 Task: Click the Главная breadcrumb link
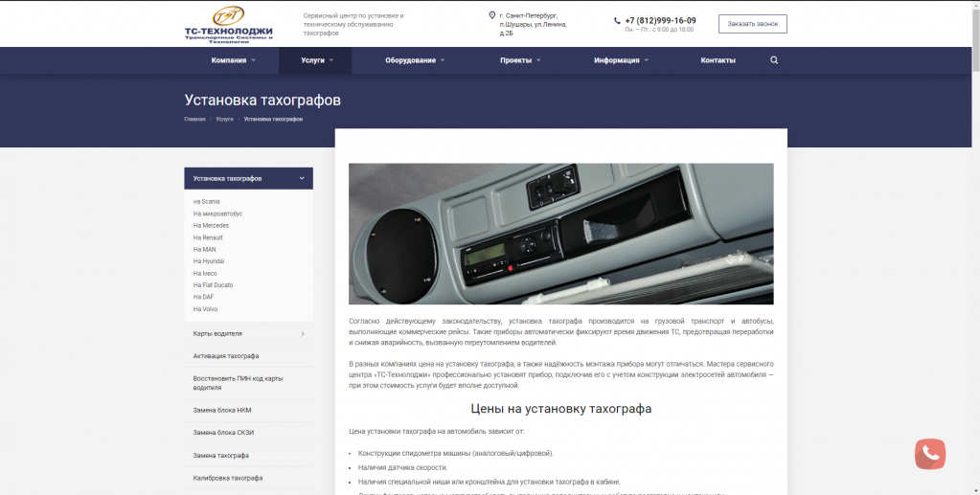pyautogui.click(x=194, y=119)
